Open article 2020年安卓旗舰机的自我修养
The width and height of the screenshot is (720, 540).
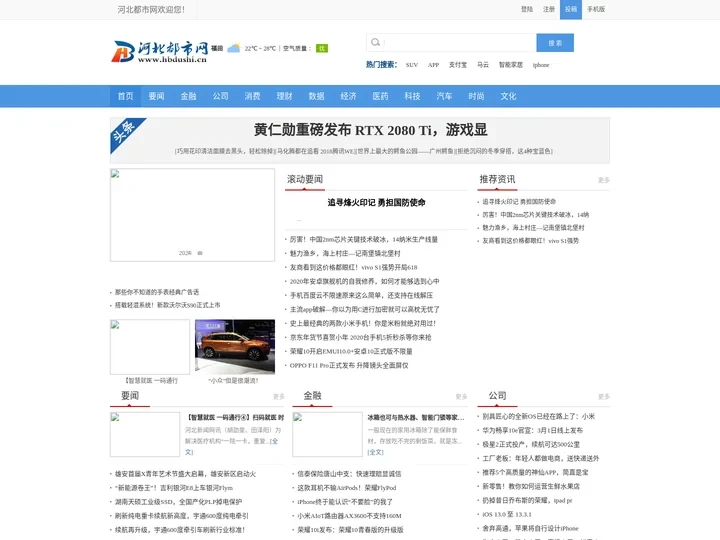click(364, 281)
